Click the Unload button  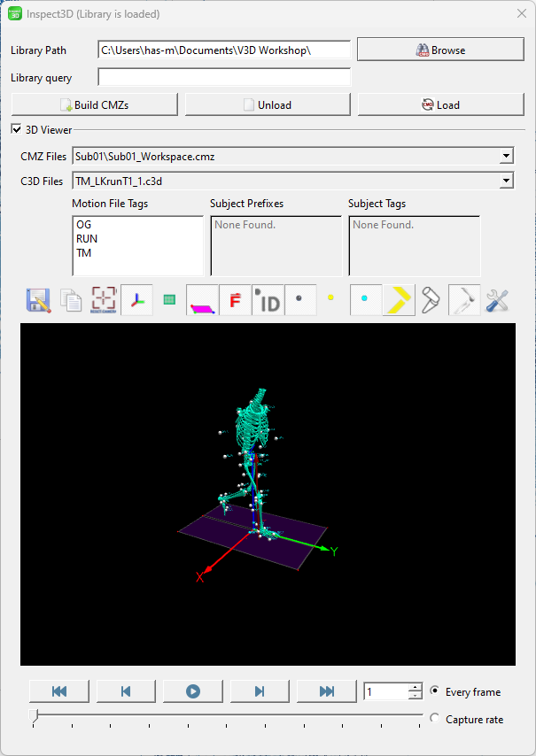268,104
